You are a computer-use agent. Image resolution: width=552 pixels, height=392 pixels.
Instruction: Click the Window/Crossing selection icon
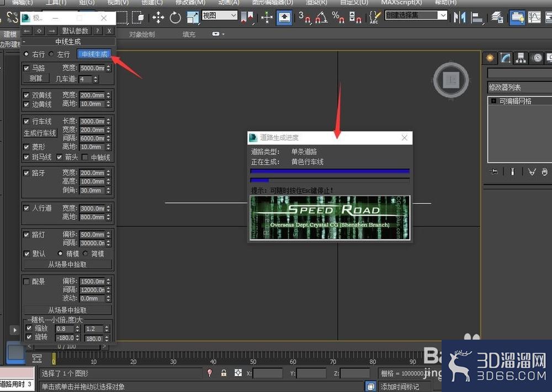[x=137, y=17]
